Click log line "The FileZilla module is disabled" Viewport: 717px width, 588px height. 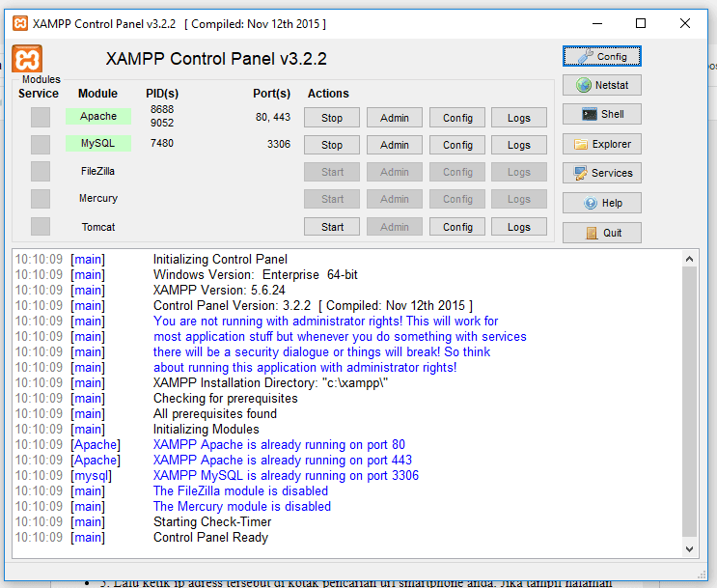[x=240, y=491]
